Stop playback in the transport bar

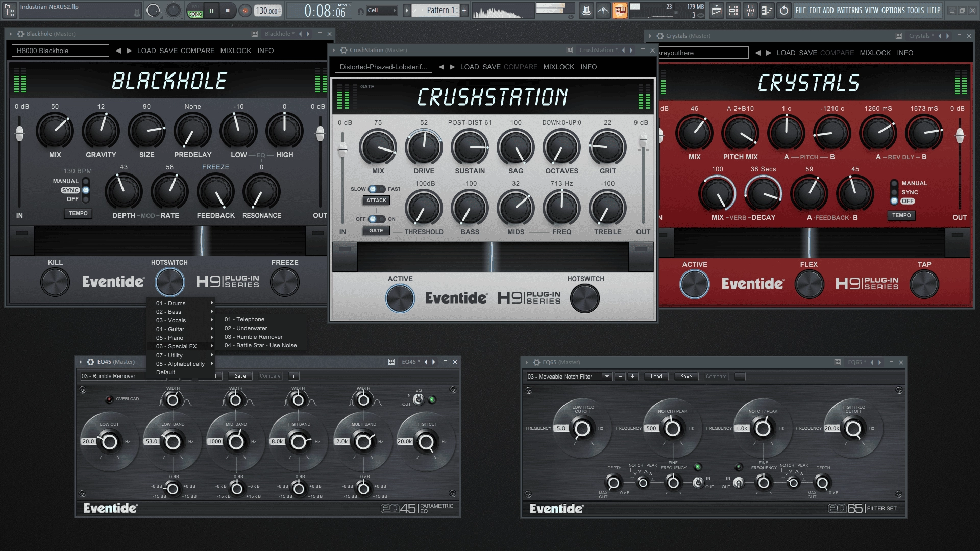[228, 10]
